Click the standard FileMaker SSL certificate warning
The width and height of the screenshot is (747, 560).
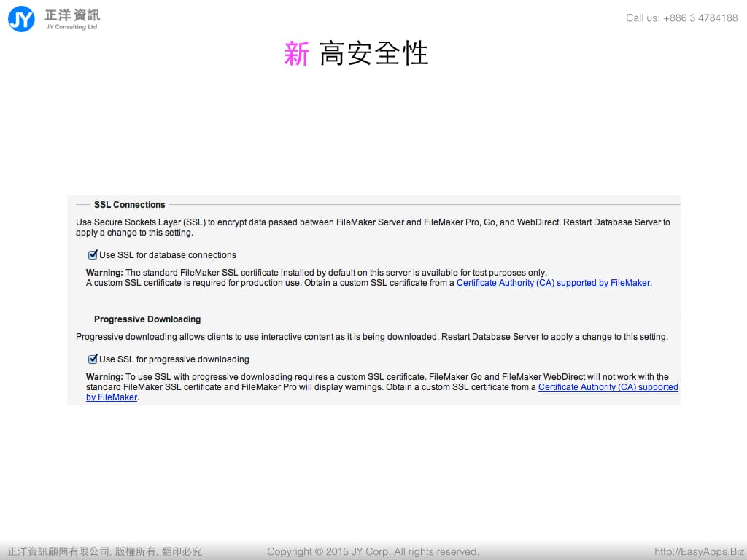pos(316,273)
